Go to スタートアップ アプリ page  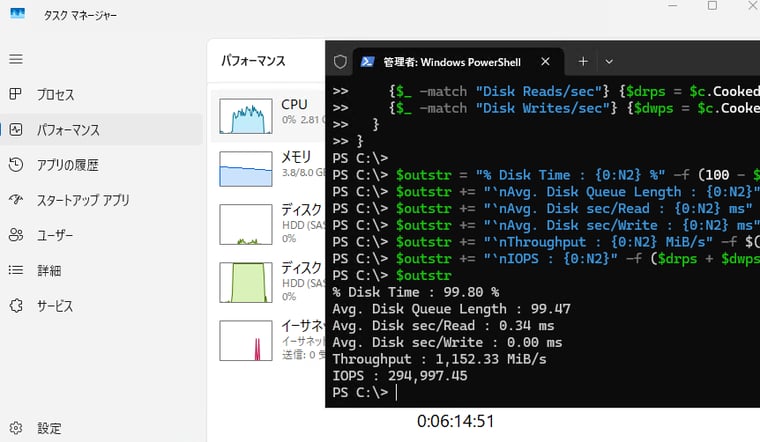(101, 200)
